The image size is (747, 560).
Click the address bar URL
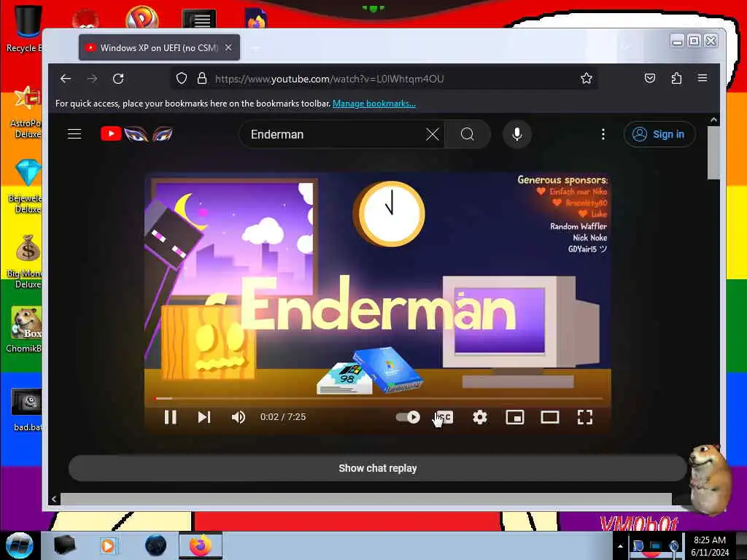point(329,79)
